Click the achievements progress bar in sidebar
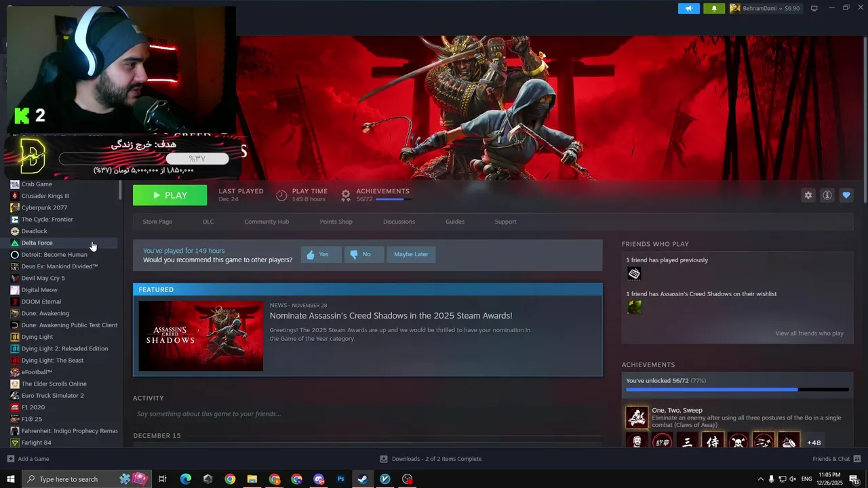 [x=737, y=390]
